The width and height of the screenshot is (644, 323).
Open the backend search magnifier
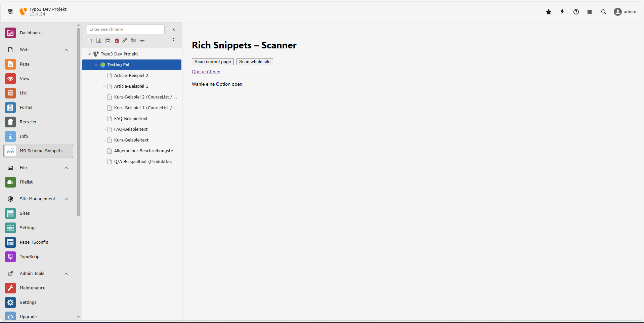point(603,11)
